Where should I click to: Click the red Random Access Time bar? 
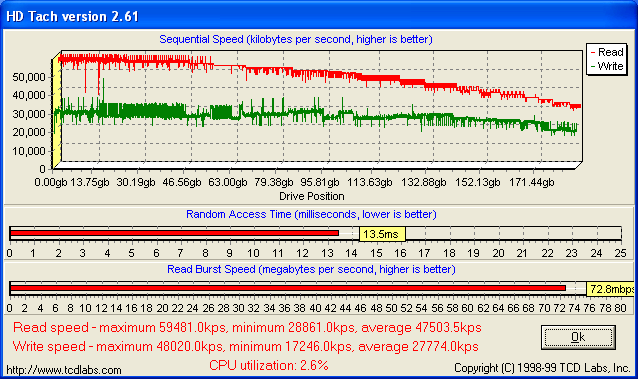click(174, 233)
